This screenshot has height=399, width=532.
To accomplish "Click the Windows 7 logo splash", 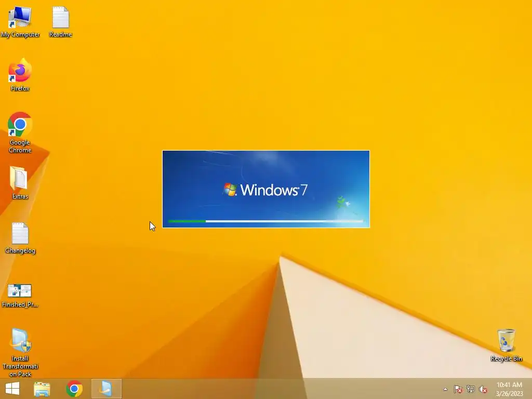I will pos(265,190).
